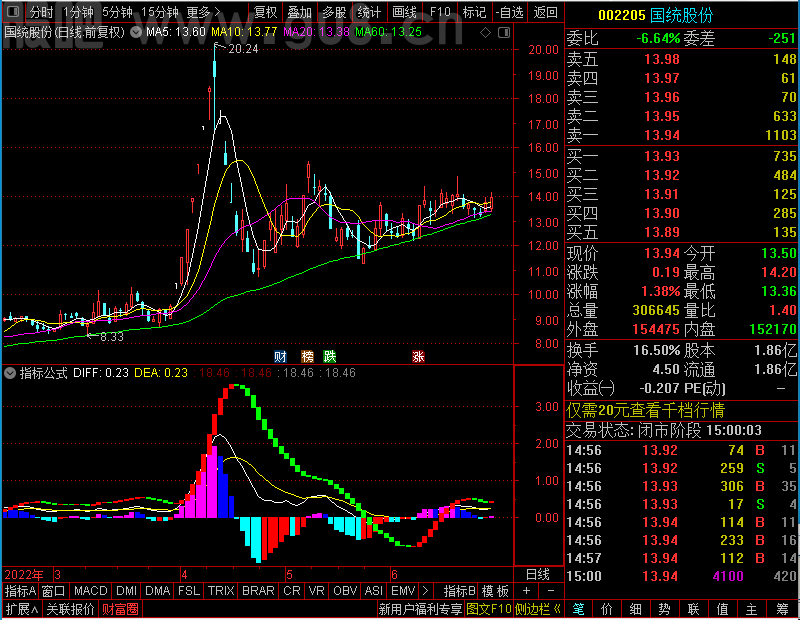800x620 pixels.
Task: Open the 财富圈 tab
Action: 120,609
